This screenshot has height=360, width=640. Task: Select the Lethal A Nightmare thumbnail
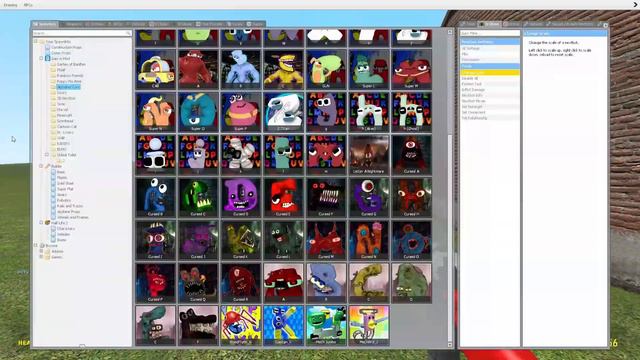[369, 155]
